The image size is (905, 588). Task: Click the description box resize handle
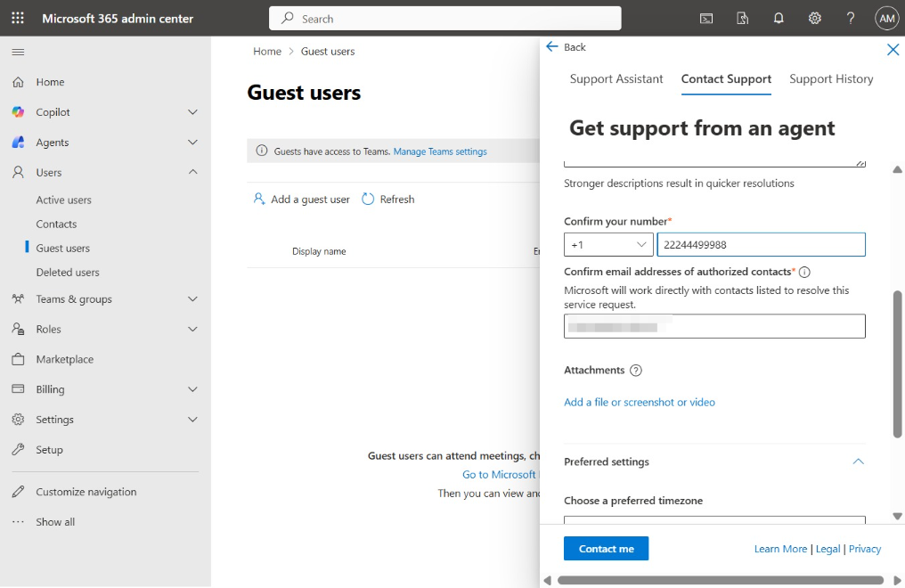point(860,164)
